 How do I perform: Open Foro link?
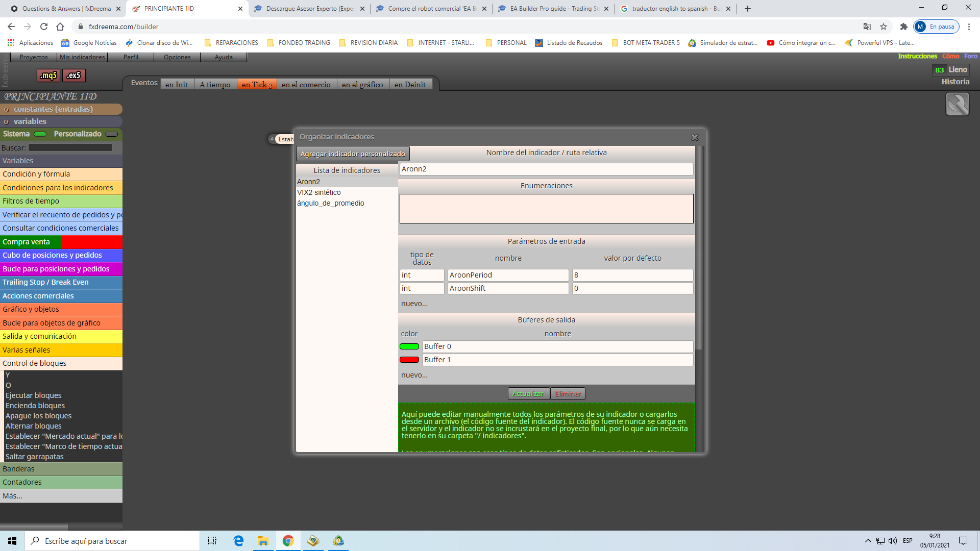tap(970, 56)
